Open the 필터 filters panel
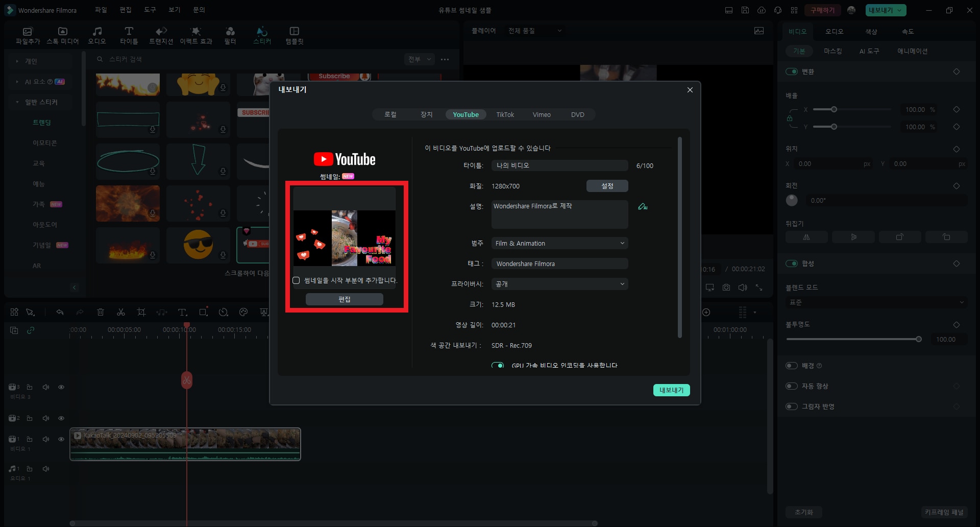 pos(230,35)
